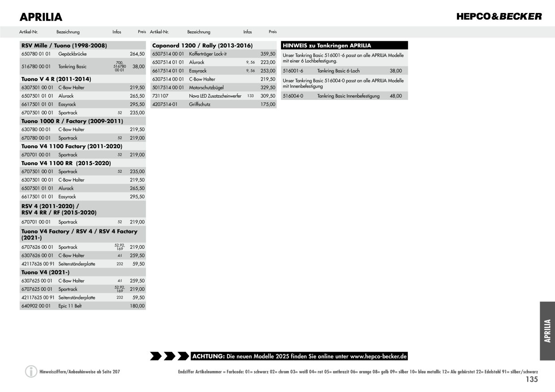The height and width of the screenshot is (392, 555).
Task: Click article number 650780 01 01
Action: [x=36, y=54]
